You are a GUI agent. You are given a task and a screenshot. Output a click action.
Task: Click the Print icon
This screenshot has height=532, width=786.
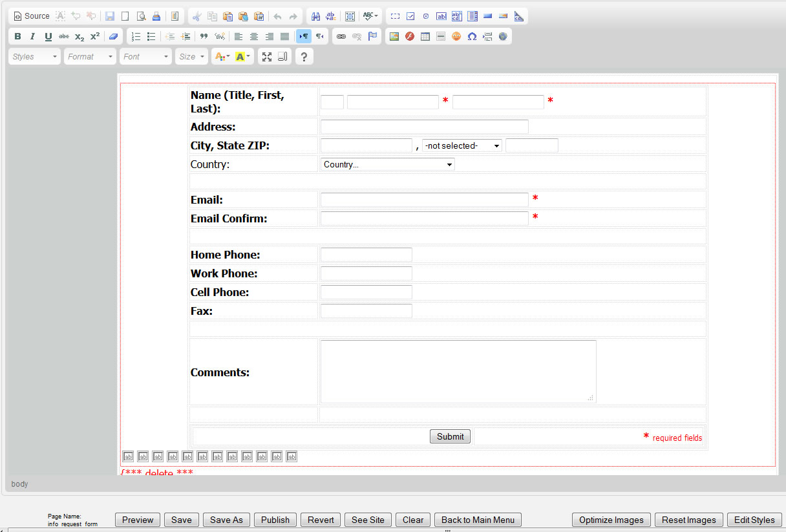coord(156,16)
